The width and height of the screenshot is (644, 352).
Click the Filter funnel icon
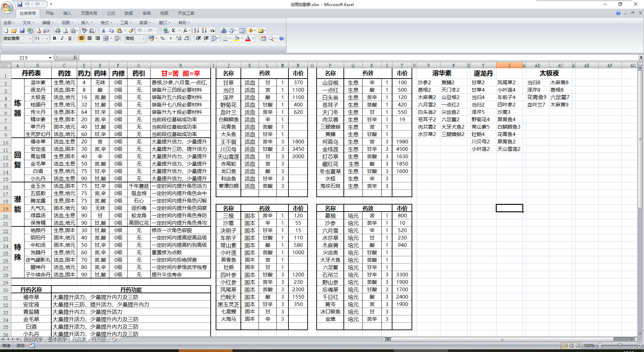[x=212, y=31]
